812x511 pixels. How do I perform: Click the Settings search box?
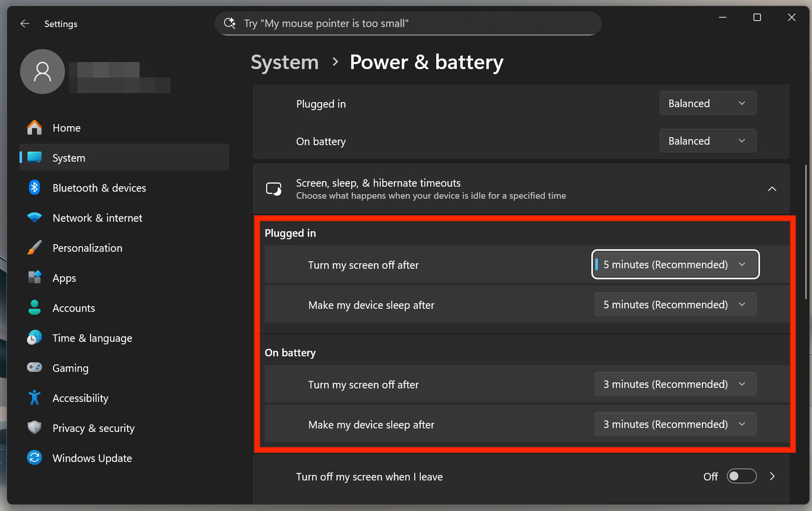click(408, 24)
